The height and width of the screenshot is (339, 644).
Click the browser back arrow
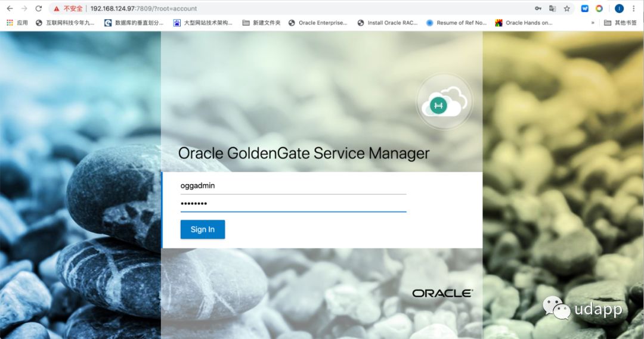coord(10,8)
